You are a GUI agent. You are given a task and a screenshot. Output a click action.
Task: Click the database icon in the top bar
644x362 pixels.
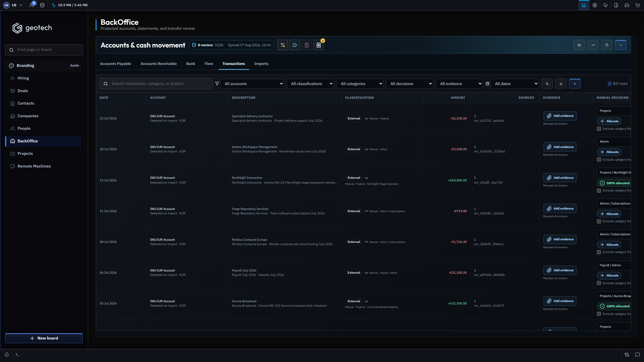click(x=42, y=5)
